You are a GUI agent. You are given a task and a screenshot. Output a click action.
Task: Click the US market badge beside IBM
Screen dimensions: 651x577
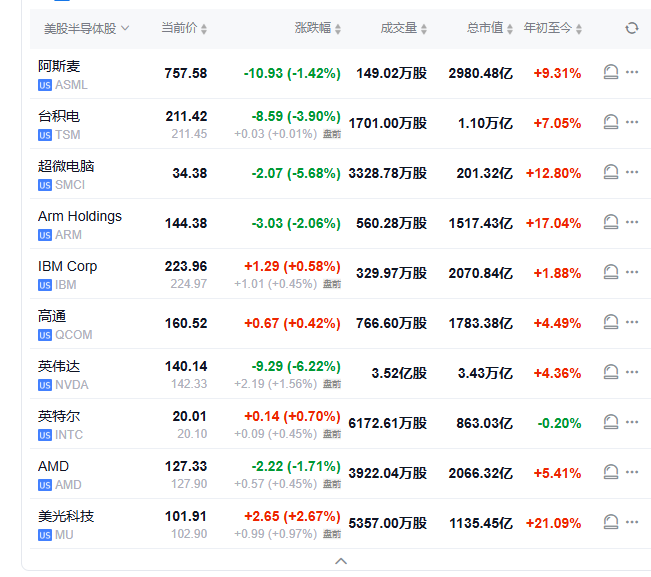(x=45, y=285)
